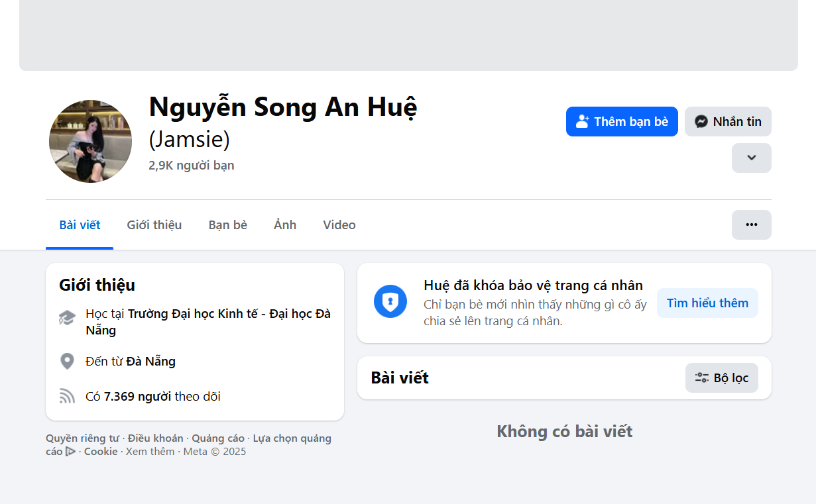Click the ad choices triangle icon

70,452
